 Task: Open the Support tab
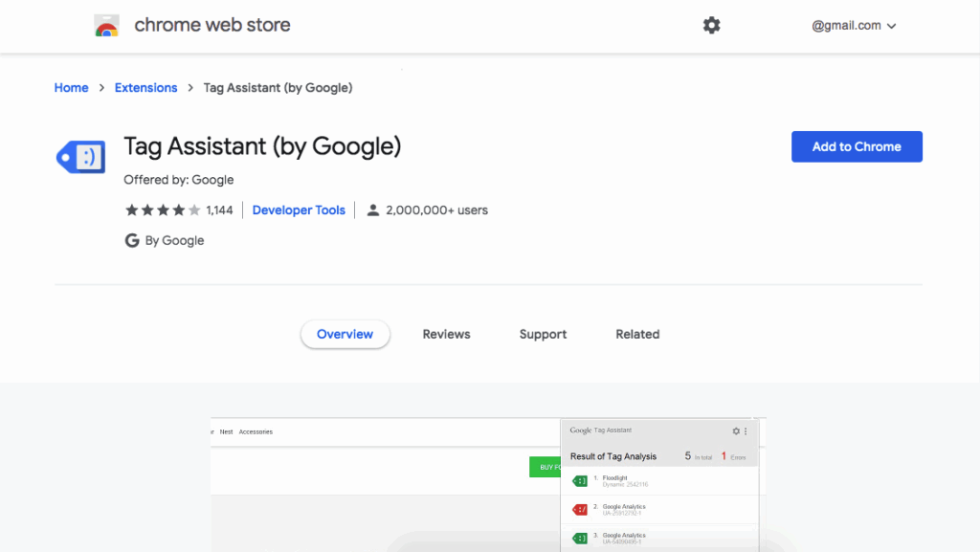pyautogui.click(x=544, y=334)
